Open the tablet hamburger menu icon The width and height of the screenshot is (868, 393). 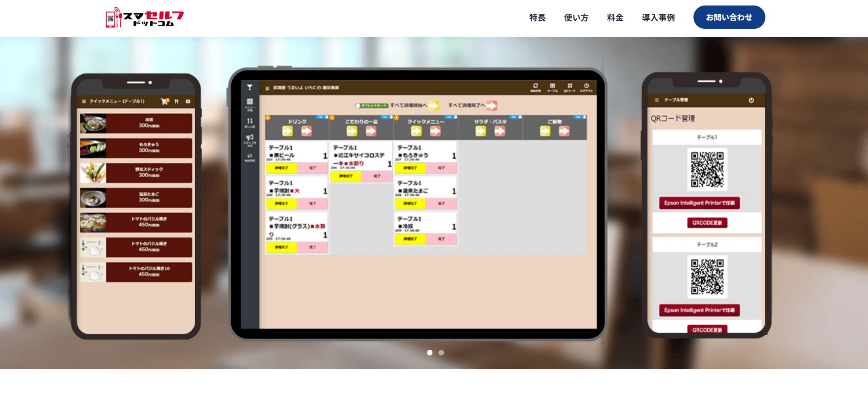coord(267,88)
